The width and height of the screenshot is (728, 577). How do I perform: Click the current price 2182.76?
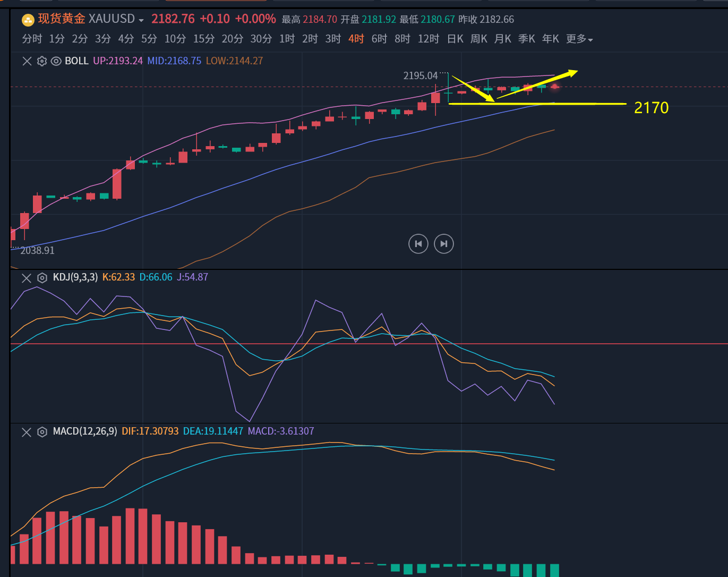(x=173, y=19)
